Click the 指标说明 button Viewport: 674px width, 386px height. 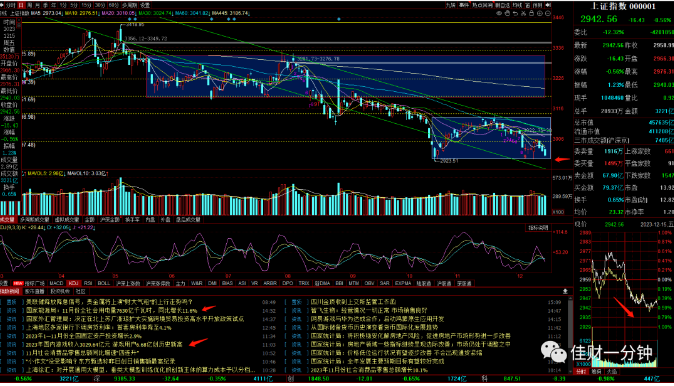(538, 227)
